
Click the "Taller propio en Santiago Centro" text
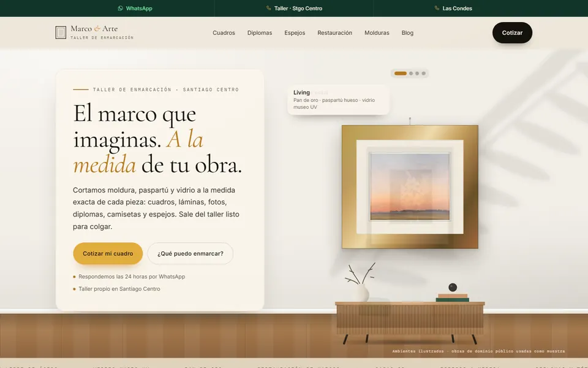click(x=119, y=289)
